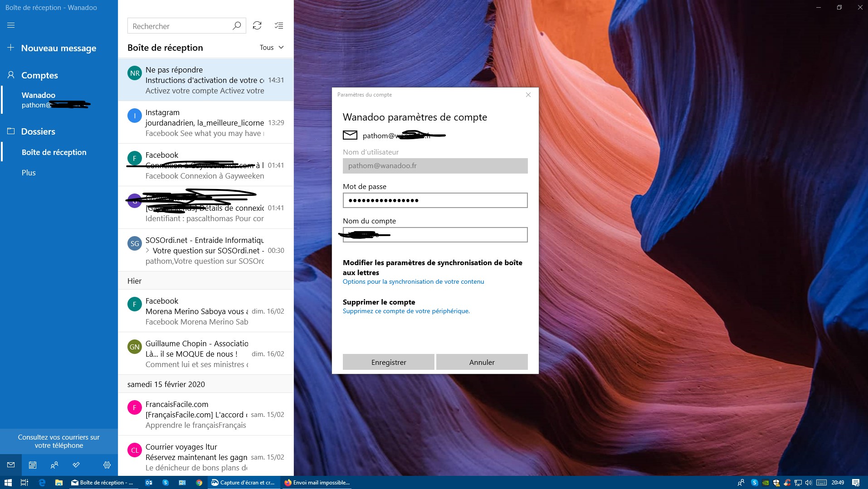Open the Instagram email from 13:29
This screenshot has height=489, width=868.
pos(206,123)
